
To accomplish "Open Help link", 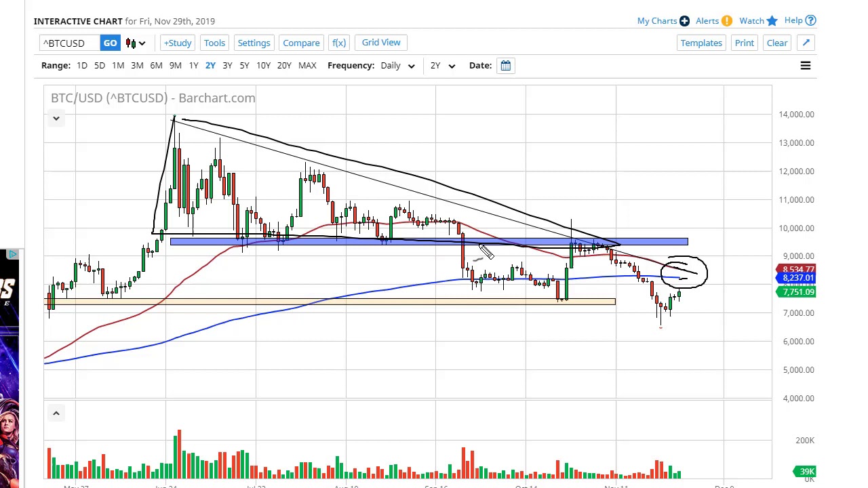I will (793, 21).
